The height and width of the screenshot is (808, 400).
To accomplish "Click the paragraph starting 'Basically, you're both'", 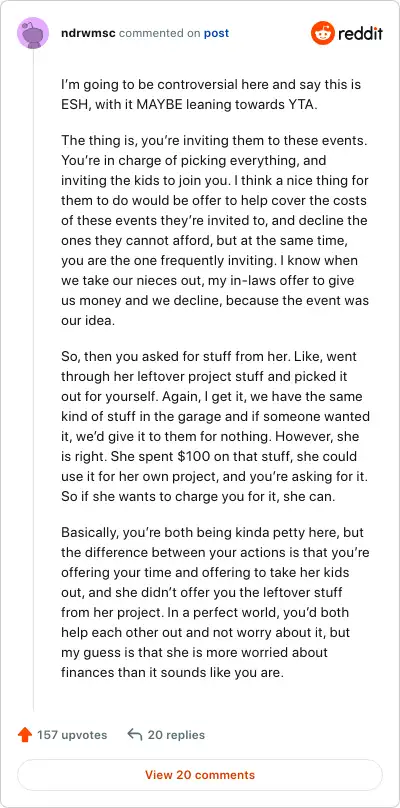I will click(215, 603).
